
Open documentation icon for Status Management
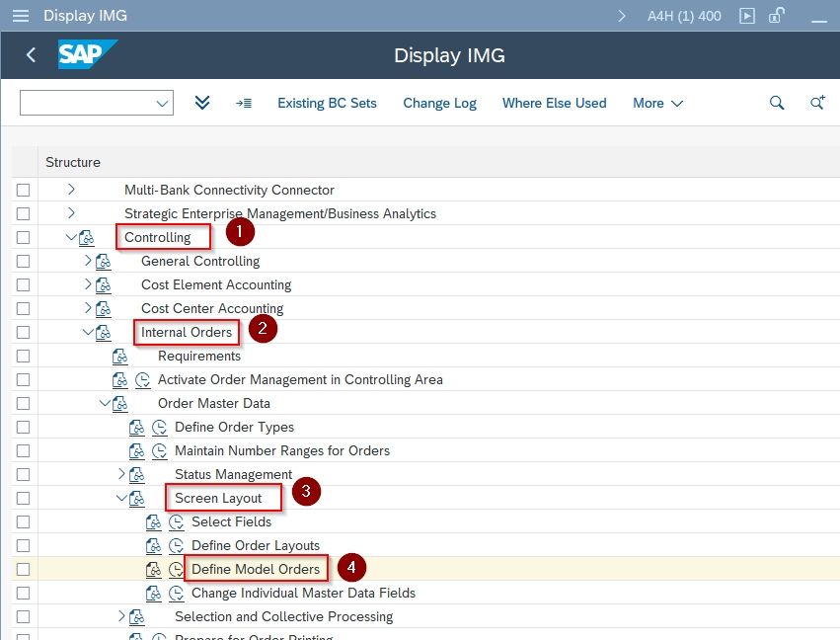[x=137, y=474]
